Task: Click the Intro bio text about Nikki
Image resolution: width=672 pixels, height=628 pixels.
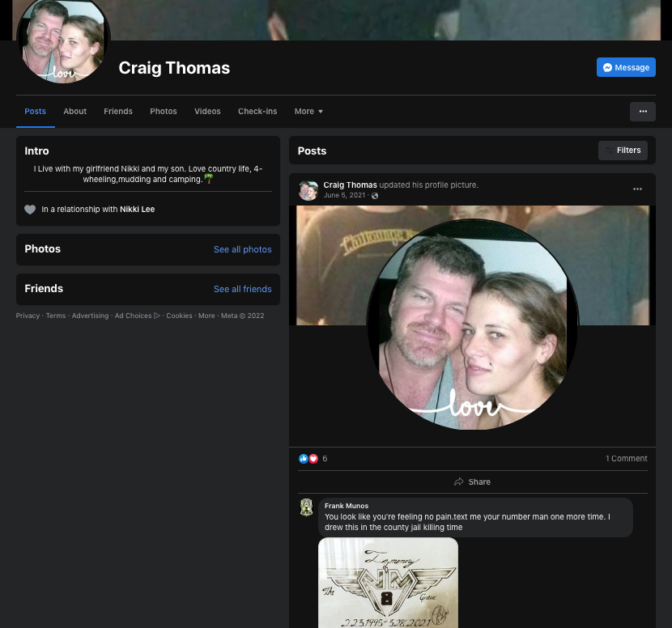Action: [148, 174]
